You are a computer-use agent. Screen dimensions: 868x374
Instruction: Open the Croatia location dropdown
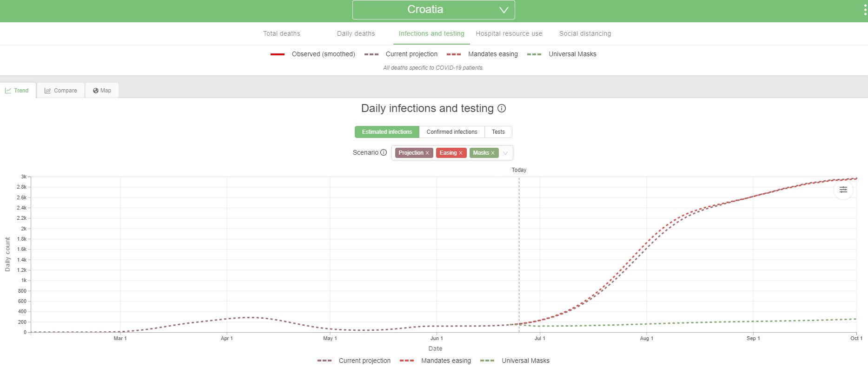pyautogui.click(x=433, y=10)
